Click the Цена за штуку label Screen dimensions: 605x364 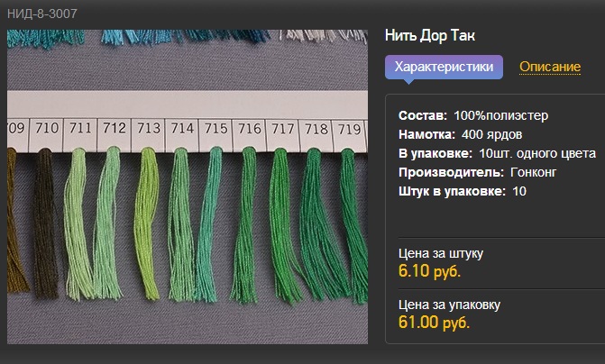(441, 253)
